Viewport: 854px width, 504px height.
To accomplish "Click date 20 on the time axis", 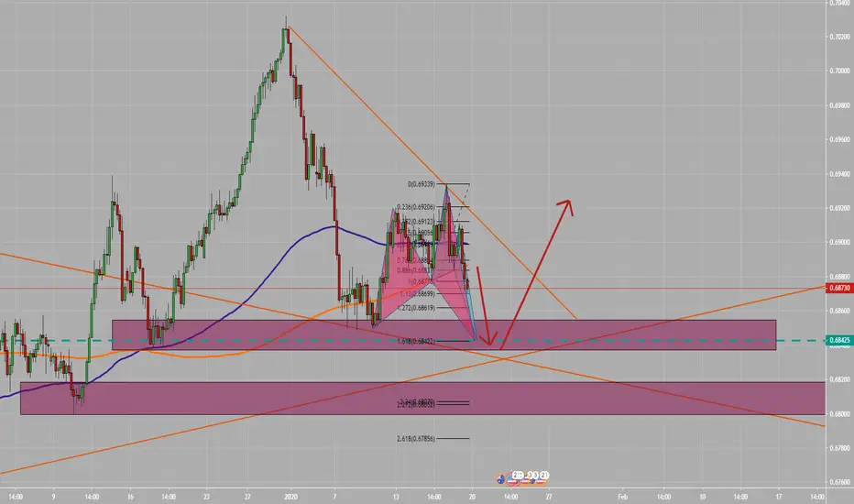I will (x=472, y=497).
